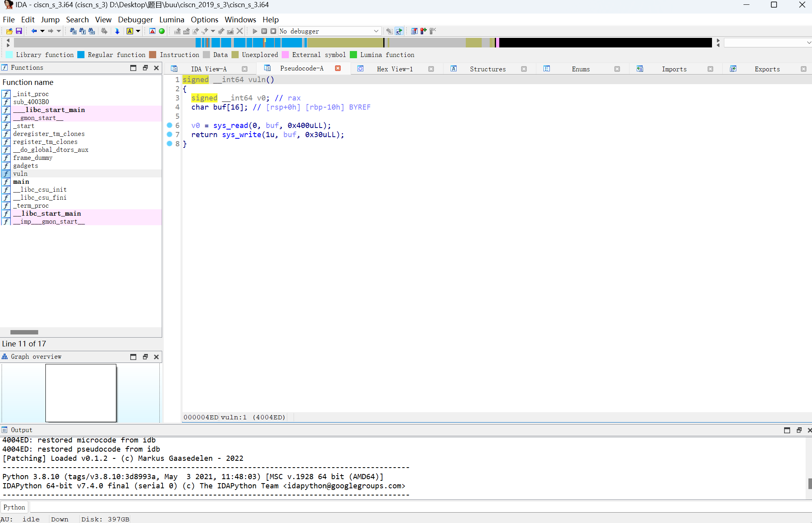
Task: Select __libc_csu_init in the Functions list
Action: coord(81,190)
